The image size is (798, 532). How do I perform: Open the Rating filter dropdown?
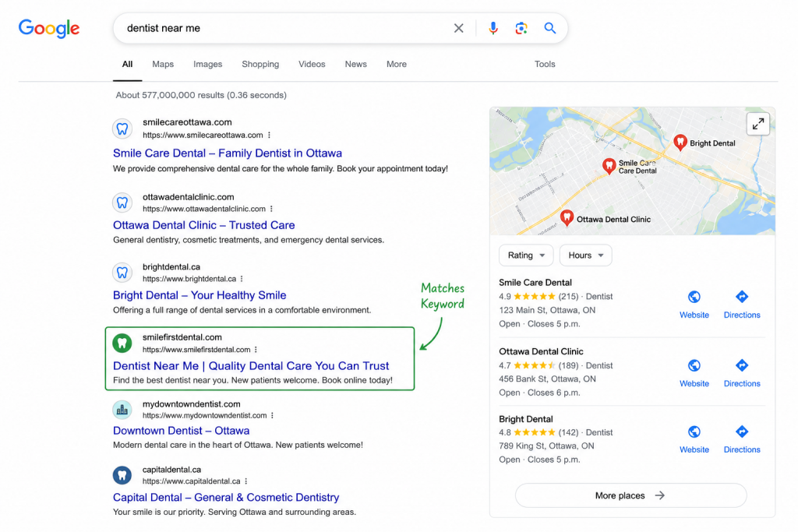pyautogui.click(x=526, y=255)
